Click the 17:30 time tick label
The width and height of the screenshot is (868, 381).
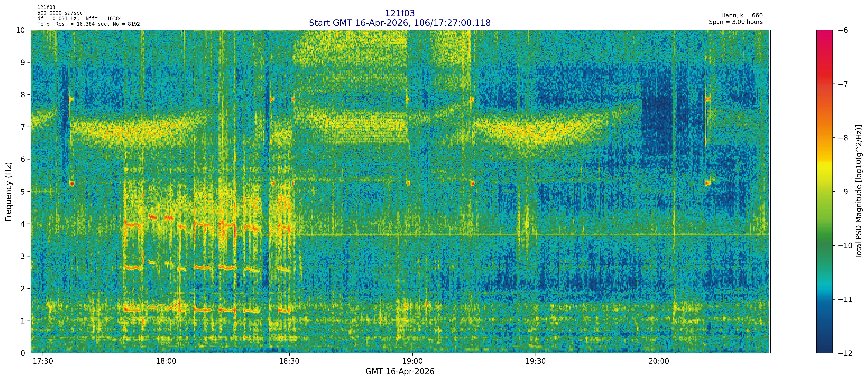[x=43, y=361]
